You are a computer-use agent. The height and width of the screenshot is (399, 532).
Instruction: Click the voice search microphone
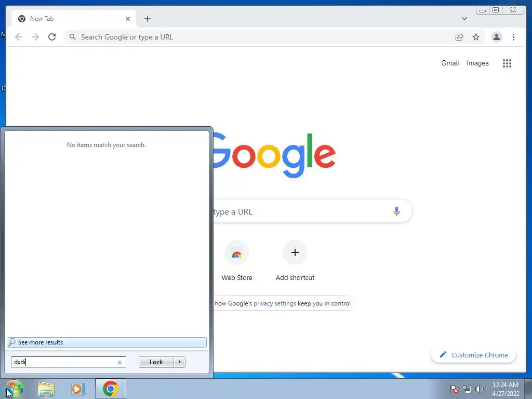point(396,211)
